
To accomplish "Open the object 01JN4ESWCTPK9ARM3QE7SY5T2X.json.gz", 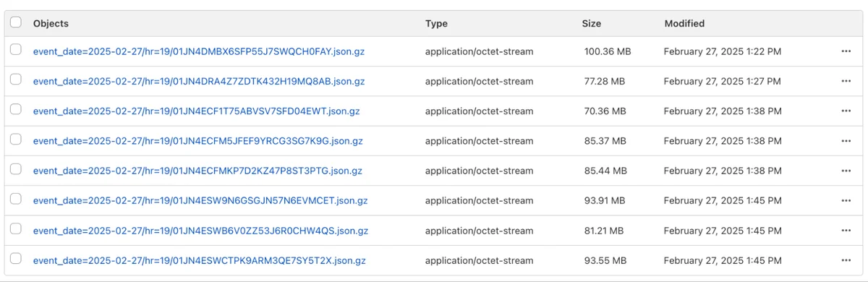I will 200,260.
